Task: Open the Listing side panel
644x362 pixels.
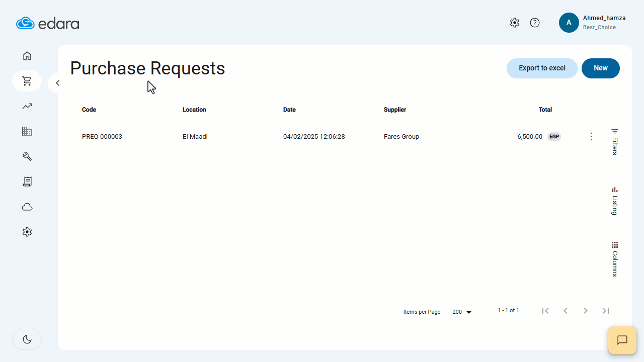Action: click(x=615, y=201)
